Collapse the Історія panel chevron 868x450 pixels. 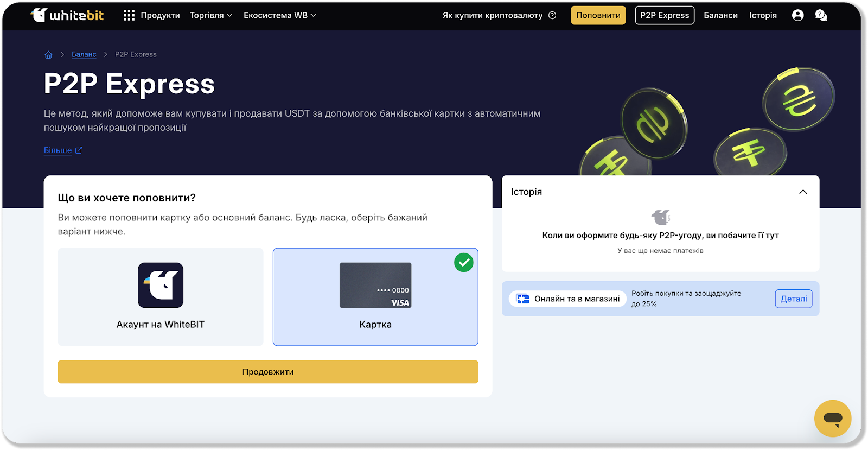click(x=803, y=192)
